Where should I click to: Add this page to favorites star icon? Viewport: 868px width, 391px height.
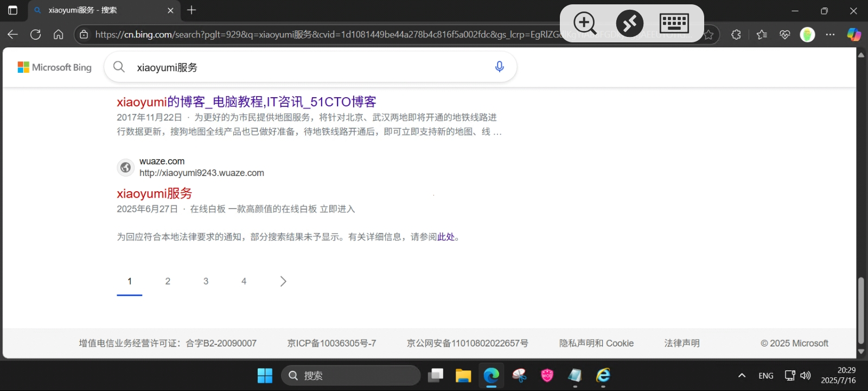coord(709,35)
